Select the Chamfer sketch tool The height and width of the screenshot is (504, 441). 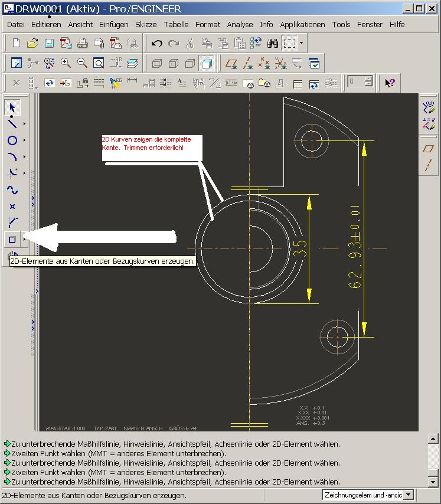coord(12,222)
